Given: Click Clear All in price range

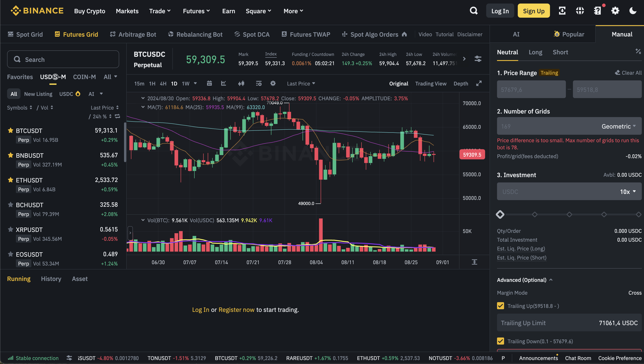Looking at the screenshot, I should click(x=628, y=72).
